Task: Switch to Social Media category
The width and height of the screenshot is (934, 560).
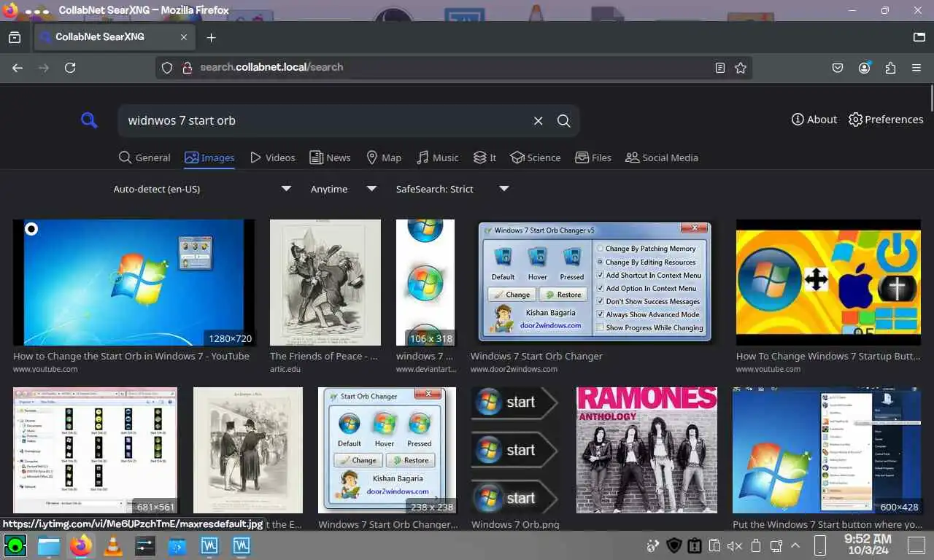Action: [x=662, y=157]
